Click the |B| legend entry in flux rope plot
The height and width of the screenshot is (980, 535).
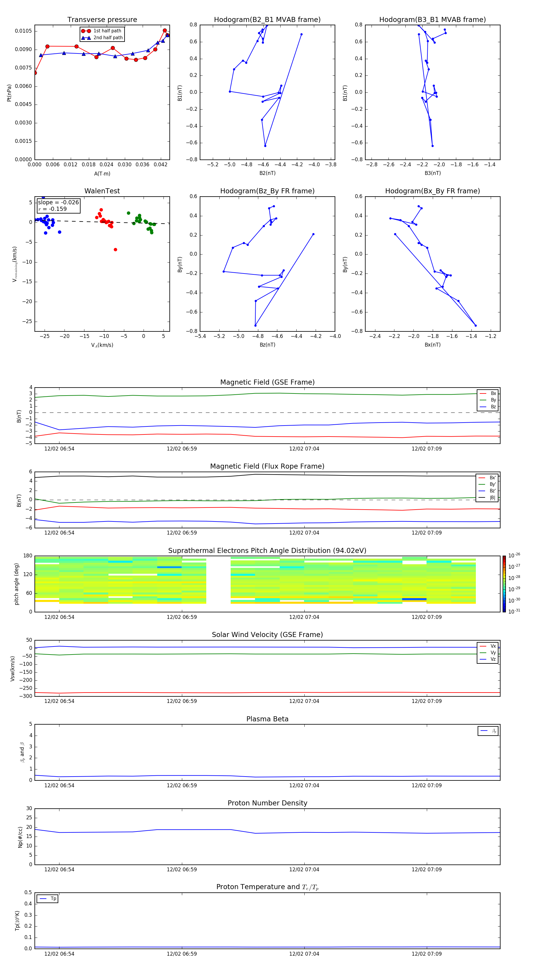click(487, 498)
